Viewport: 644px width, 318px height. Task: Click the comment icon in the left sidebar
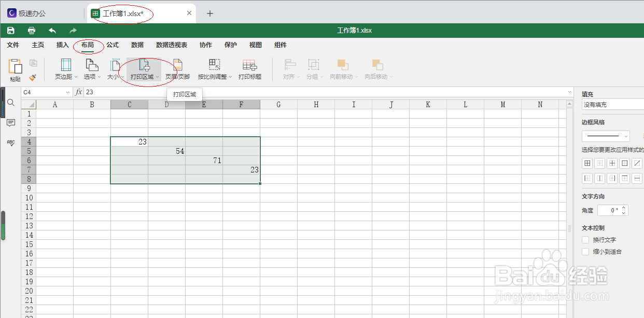click(10, 123)
